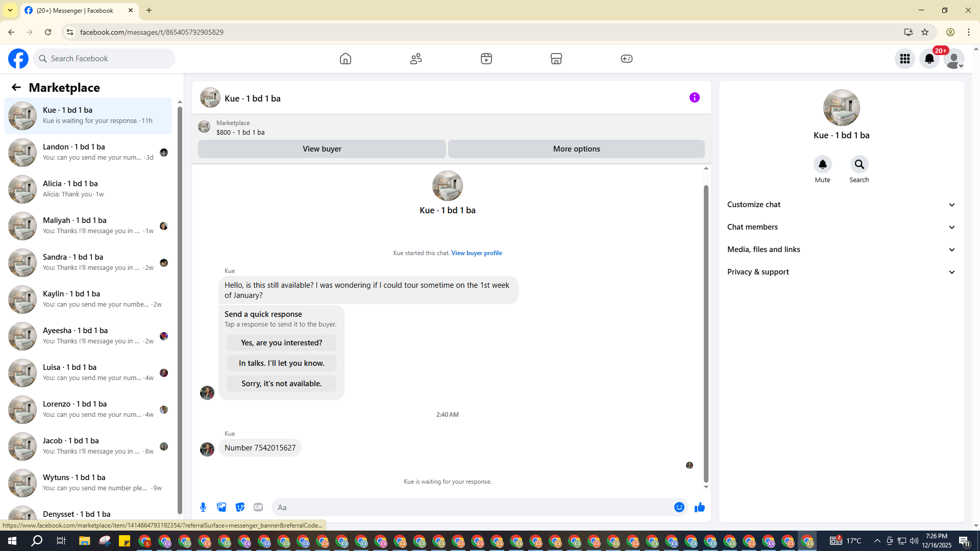Open the browser tab search dropdown
This screenshot has height=551, width=980.
click(x=10, y=10)
